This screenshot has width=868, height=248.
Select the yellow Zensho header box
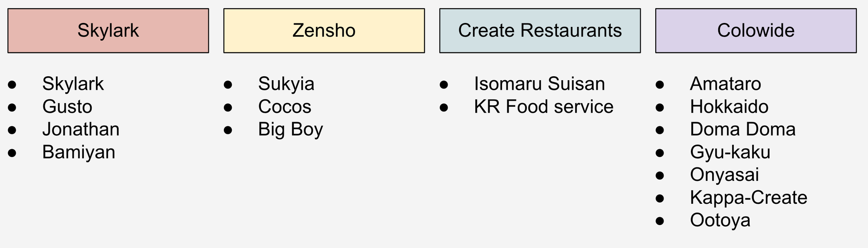pos(324,31)
